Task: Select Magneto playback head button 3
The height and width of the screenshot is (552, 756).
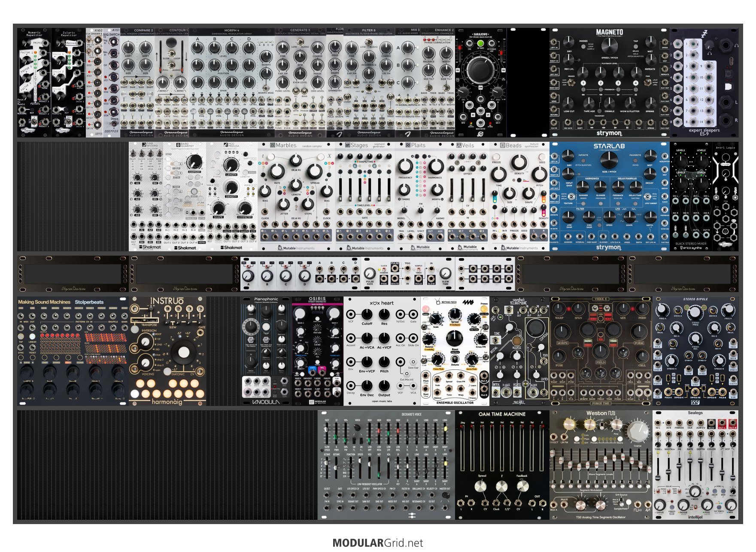Action: 618,83
